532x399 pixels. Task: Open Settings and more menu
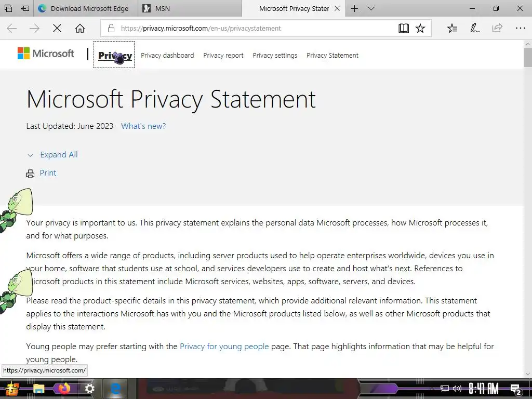(520, 29)
